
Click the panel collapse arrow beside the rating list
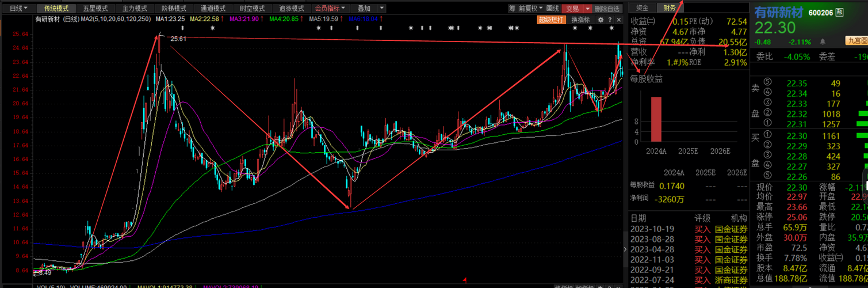point(626,249)
